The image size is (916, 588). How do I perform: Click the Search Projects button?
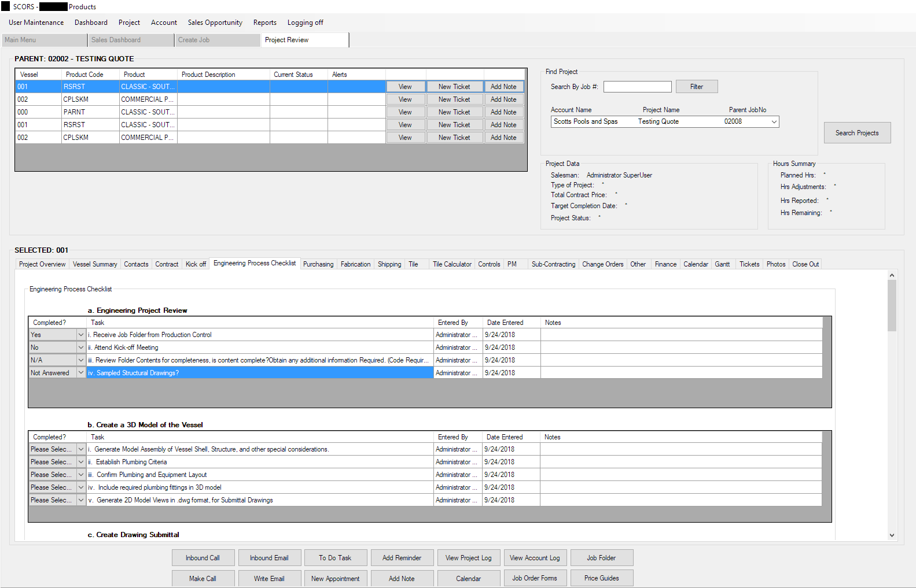(x=857, y=133)
